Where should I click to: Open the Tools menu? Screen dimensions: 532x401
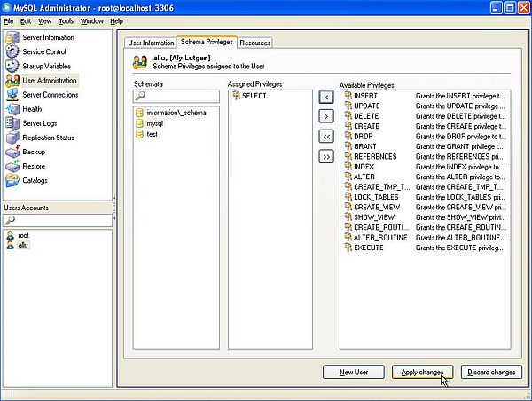[66, 21]
